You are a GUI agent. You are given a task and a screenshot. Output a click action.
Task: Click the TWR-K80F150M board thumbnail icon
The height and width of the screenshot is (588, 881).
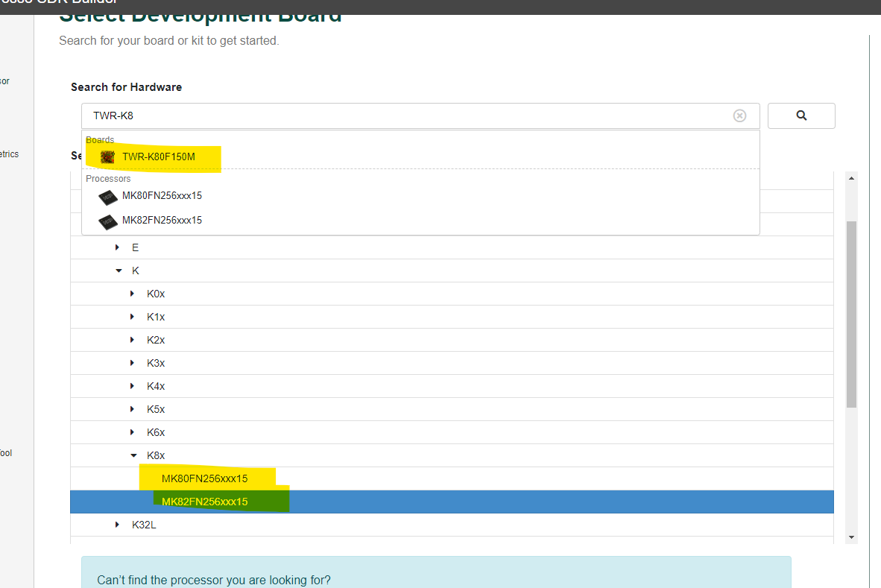(107, 157)
